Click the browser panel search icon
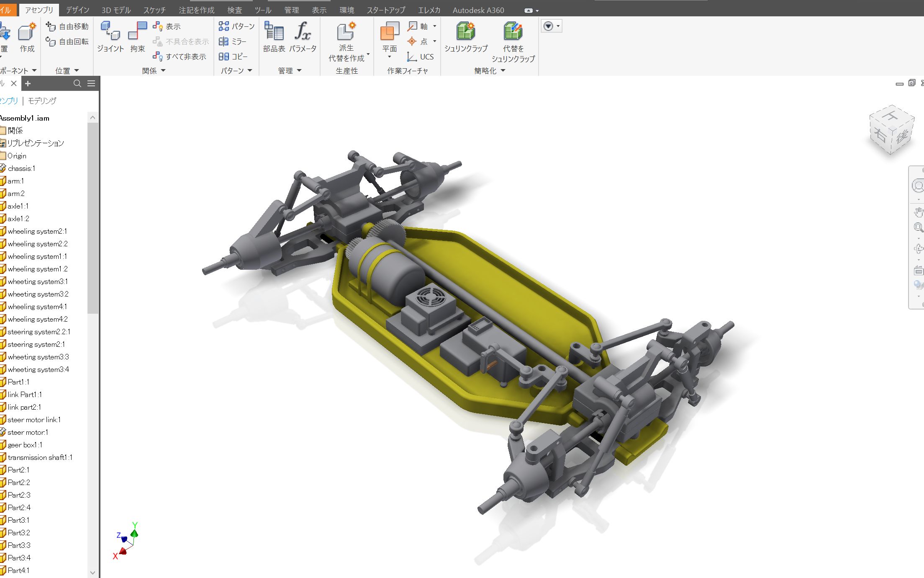This screenshot has height=578, width=924. 77,83
